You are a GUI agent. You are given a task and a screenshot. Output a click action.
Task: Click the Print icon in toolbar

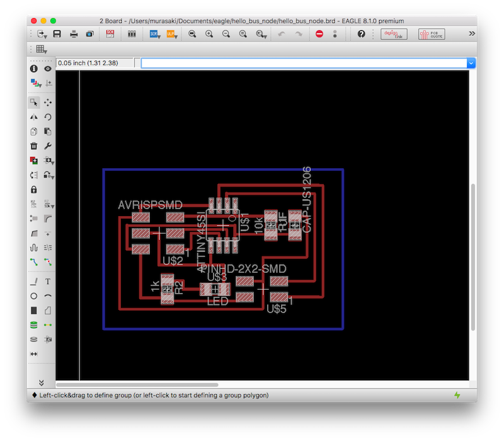click(x=74, y=34)
